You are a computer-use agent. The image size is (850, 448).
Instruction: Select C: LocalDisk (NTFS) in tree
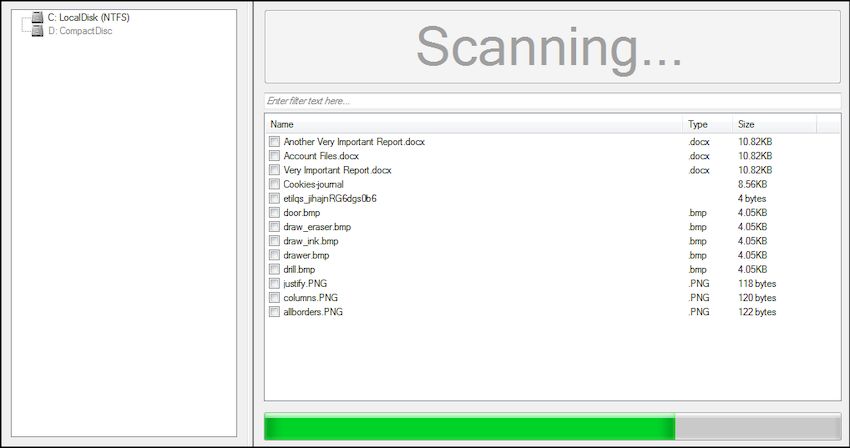click(89, 17)
